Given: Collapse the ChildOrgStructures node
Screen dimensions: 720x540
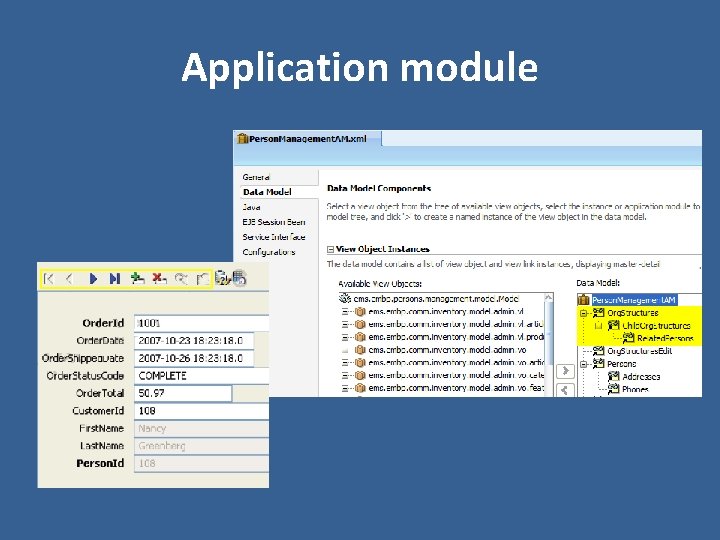Looking at the screenshot, I should pos(598,326).
